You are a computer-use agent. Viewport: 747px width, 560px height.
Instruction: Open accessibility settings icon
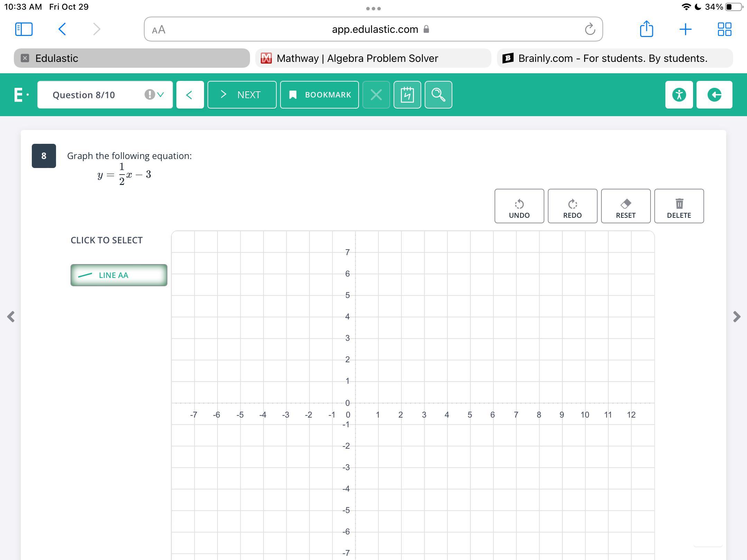[679, 95]
